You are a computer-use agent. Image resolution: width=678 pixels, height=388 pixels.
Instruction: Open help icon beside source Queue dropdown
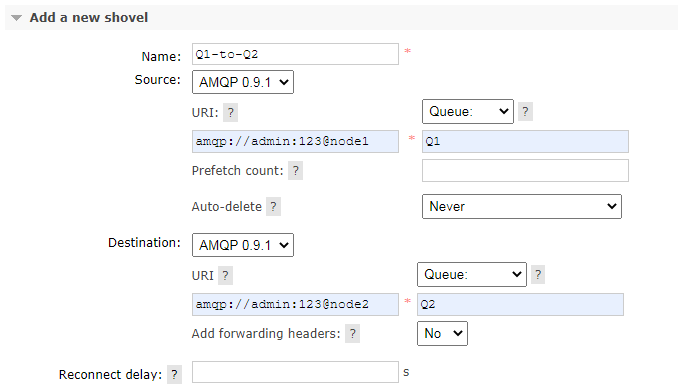pyautogui.click(x=525, y=112)
